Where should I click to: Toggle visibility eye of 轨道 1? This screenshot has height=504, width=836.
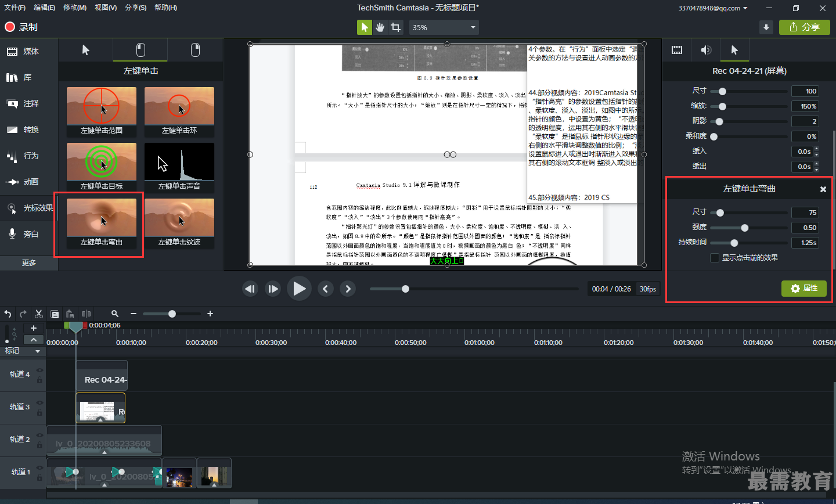point(39,467)
